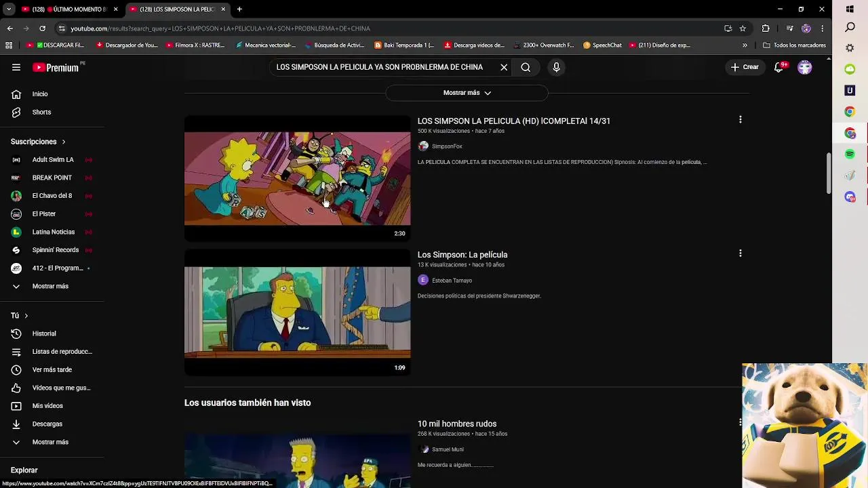Clear the search box with the X

coord(504,67)
